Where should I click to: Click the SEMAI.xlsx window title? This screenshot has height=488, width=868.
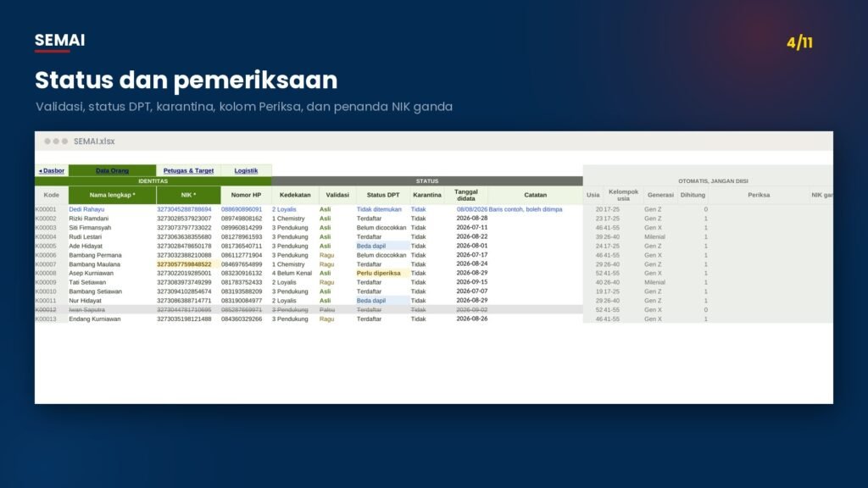pos(94,141)
